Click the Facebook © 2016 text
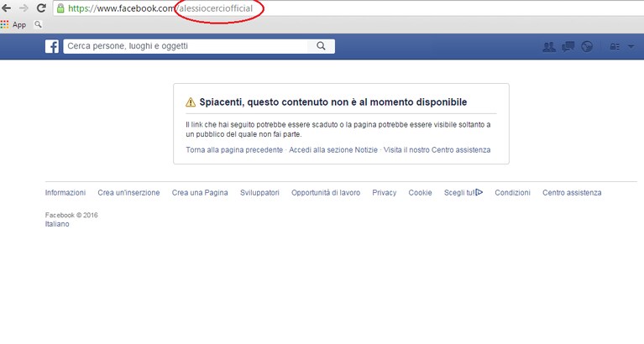 tap(71, 215)
